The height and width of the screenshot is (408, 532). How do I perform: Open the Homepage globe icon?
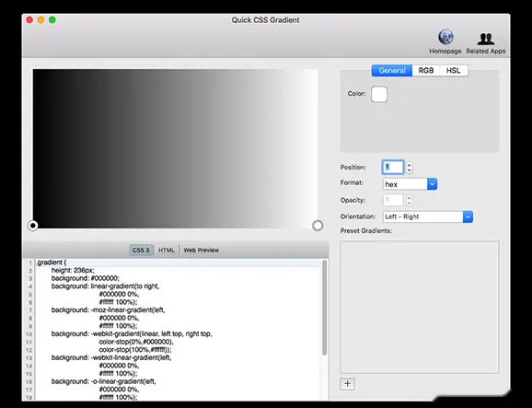[x=445, y=38]
